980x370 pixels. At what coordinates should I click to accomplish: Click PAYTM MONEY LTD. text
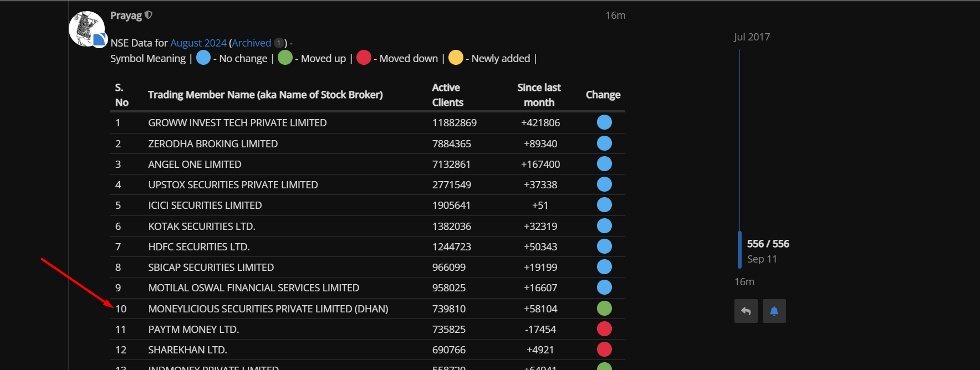click(193, 330)
